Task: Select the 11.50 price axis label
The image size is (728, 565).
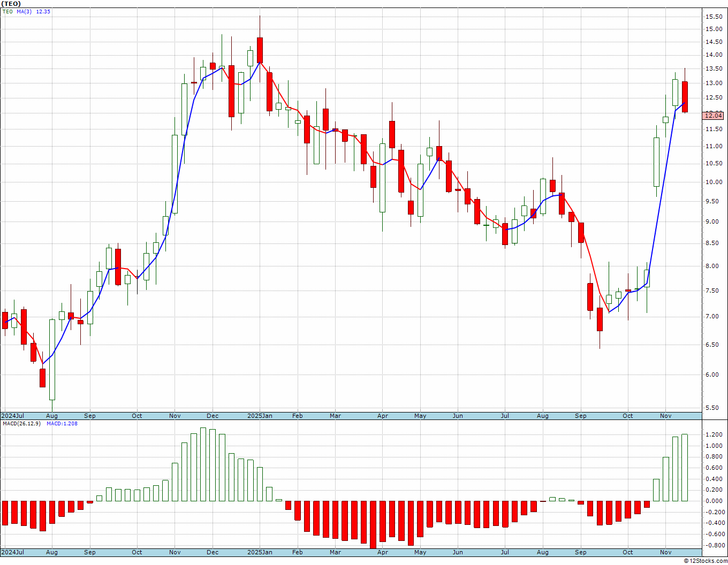Action: pyautogui.click(x=714, y=129)
